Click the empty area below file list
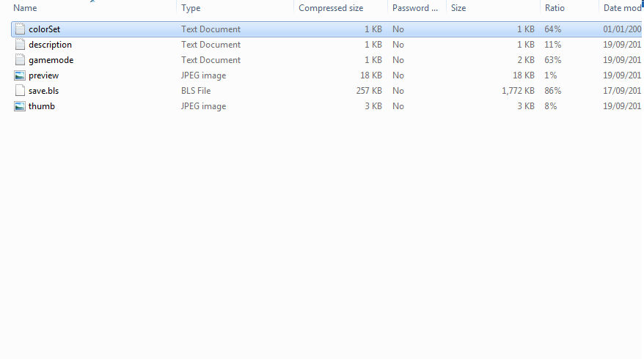 323,234
